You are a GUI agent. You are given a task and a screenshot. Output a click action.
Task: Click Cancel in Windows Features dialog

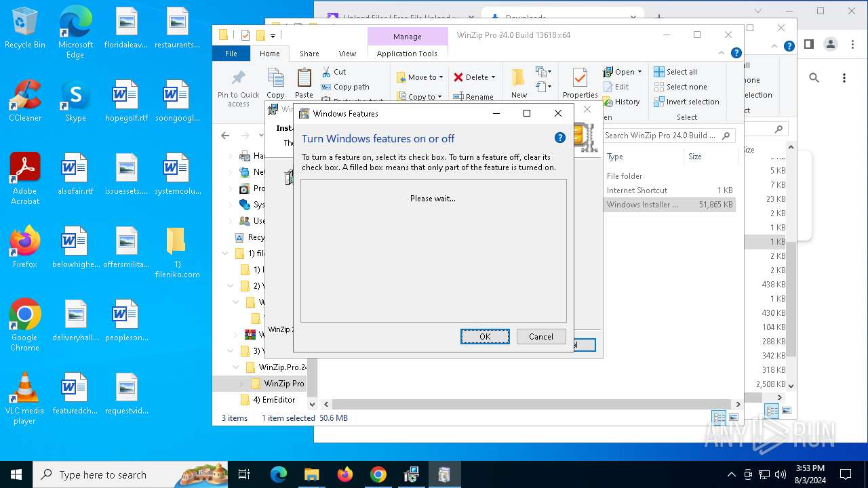point(541,336)
